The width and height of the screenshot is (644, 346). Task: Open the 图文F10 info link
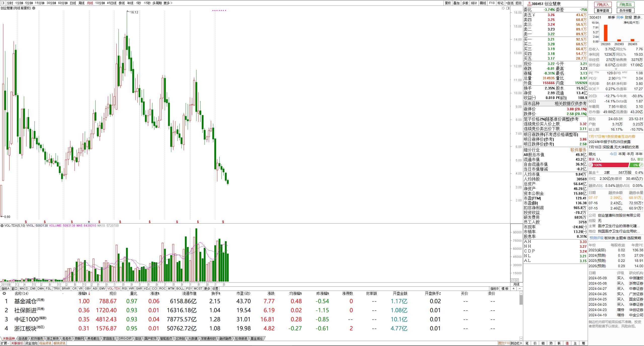click(x=504, y=343)
